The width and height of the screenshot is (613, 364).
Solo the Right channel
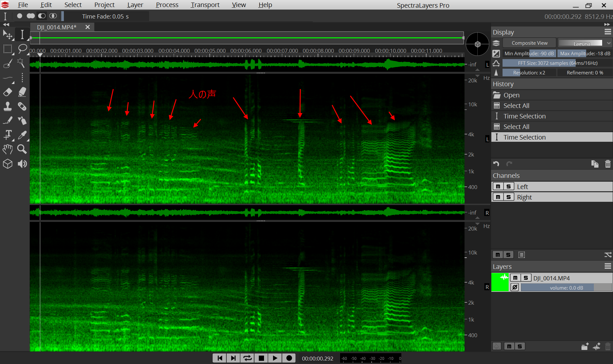[509, 197]
